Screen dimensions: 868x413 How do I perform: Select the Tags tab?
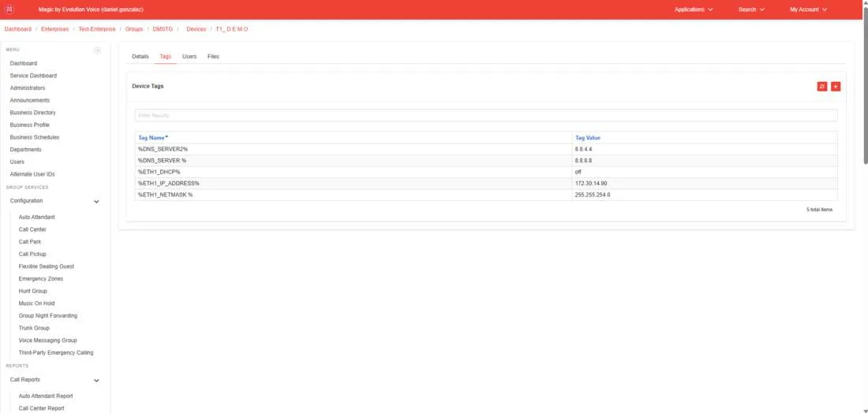(x=166, y=57)
